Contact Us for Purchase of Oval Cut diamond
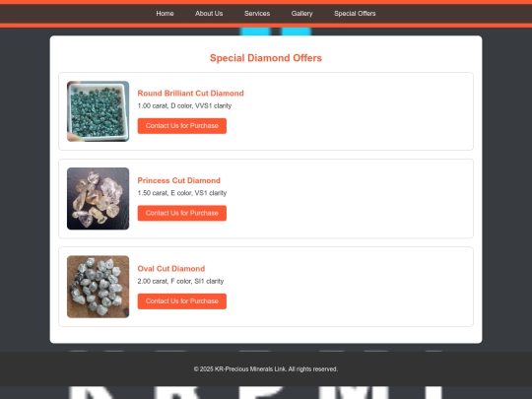Screen dimensions: 532x399 (182, 301)
